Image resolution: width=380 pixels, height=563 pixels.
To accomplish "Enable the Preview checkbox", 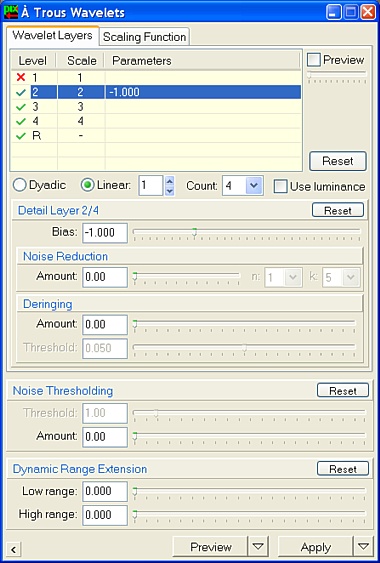I will pos(314,60).
